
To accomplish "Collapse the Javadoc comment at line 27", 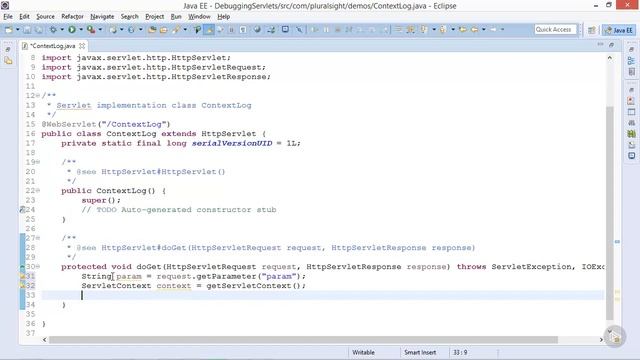I will coord(38,238).
